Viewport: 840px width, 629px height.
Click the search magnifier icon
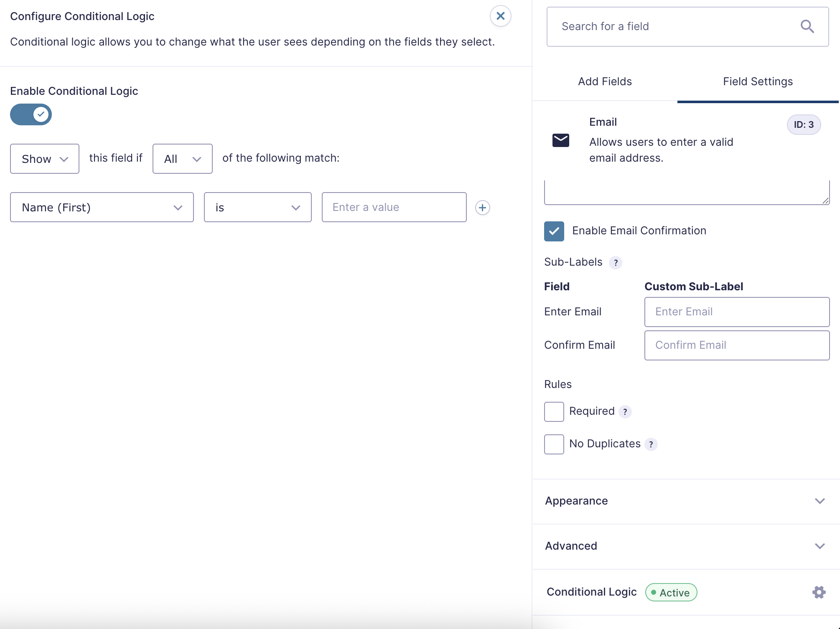point(807,26)
